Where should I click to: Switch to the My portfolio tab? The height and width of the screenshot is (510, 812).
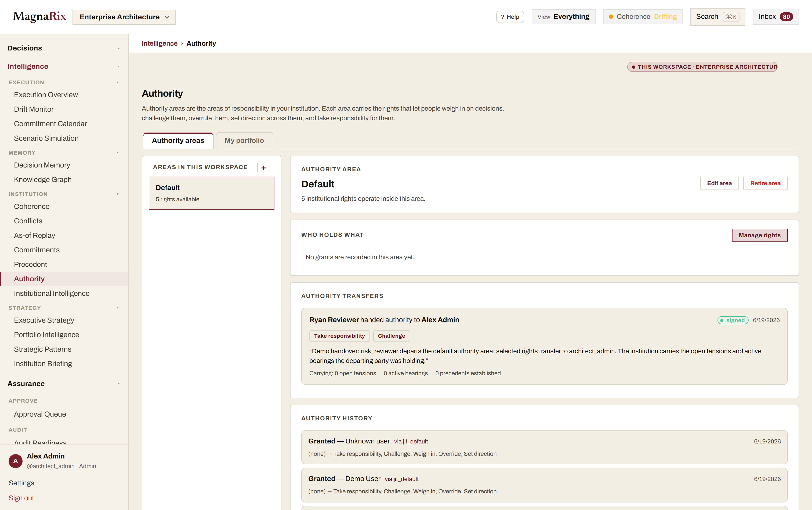point(244,141)
